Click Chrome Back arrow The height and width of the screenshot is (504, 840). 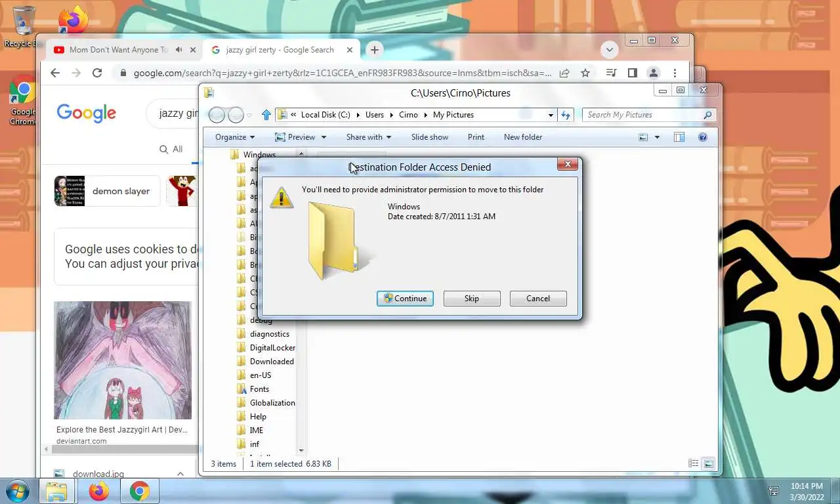tap(55, 73)
